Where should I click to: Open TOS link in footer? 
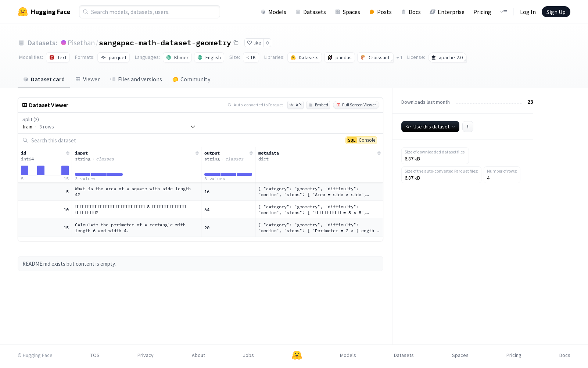95,355
